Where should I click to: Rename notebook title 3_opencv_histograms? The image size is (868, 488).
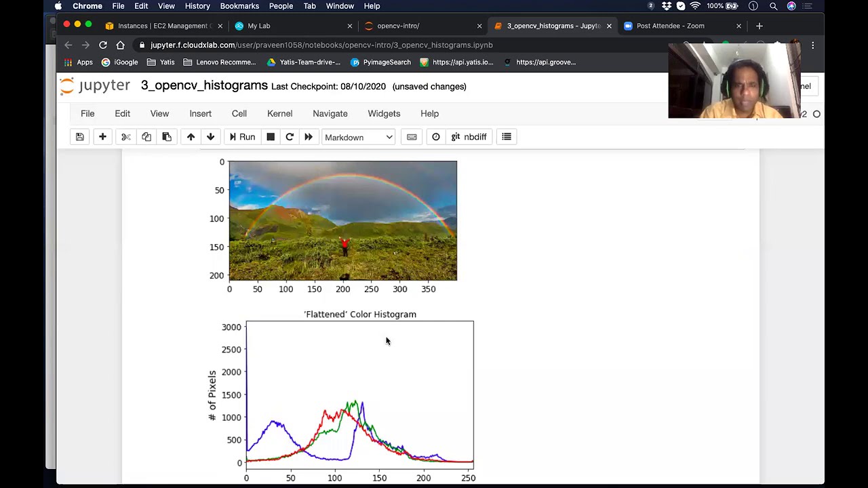tap(204, 85)
